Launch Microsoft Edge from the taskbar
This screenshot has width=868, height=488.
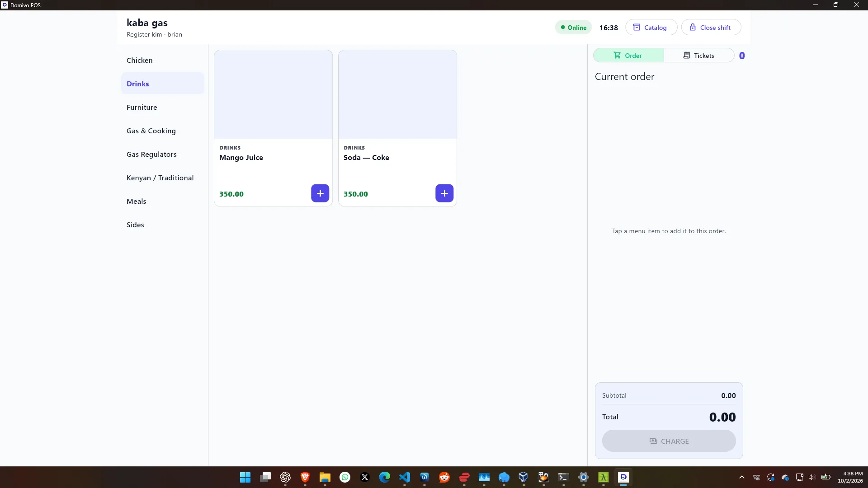[x=385, y=477]
